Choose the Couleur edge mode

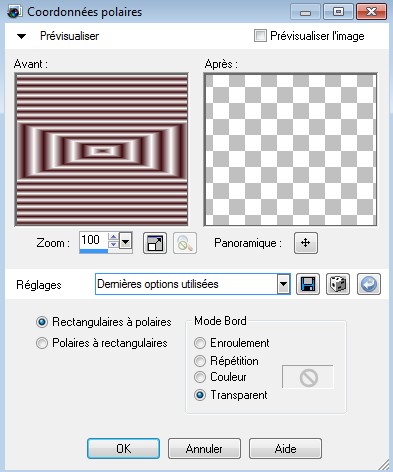tap(200, 377)
